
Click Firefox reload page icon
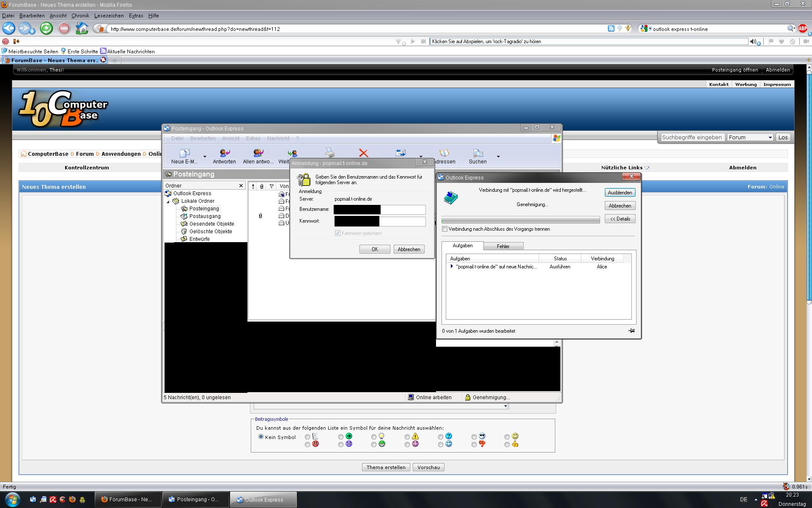coord(46,28)
